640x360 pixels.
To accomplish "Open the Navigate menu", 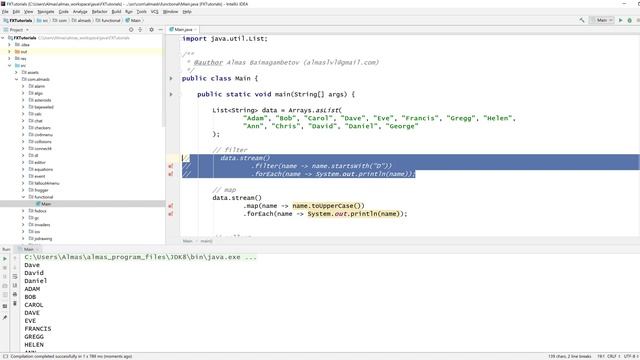I will (46, 12).
